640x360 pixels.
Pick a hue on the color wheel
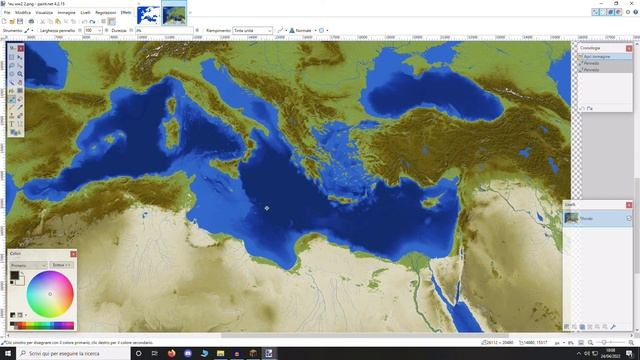point(50,294)
